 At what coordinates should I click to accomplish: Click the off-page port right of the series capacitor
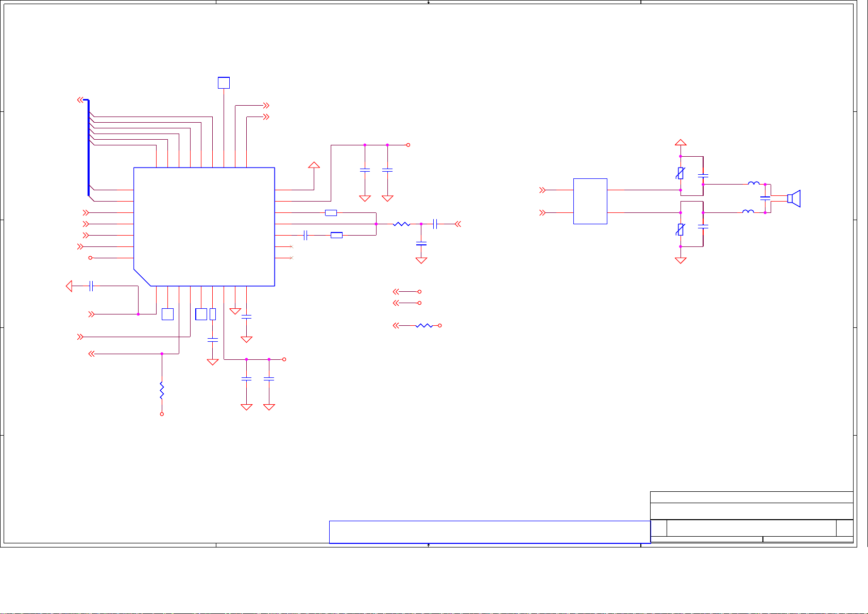(458, 224)
